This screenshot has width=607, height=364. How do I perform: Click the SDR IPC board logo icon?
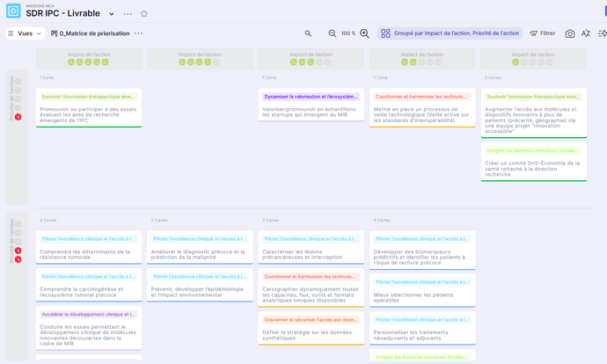(13, 11)
